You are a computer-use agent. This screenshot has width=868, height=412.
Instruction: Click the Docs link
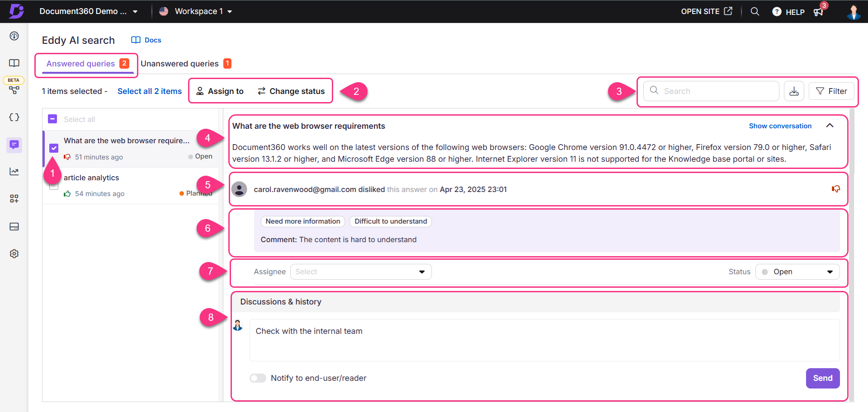146,40
